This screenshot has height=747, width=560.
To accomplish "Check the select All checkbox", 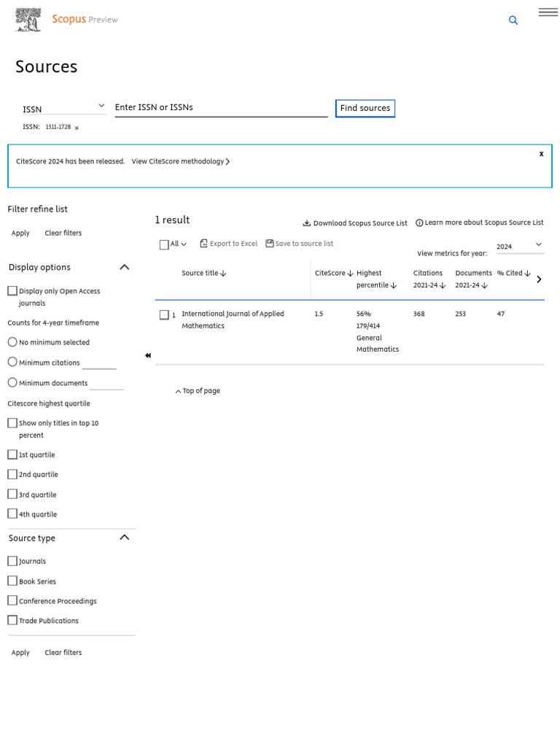I will (164, 244).
